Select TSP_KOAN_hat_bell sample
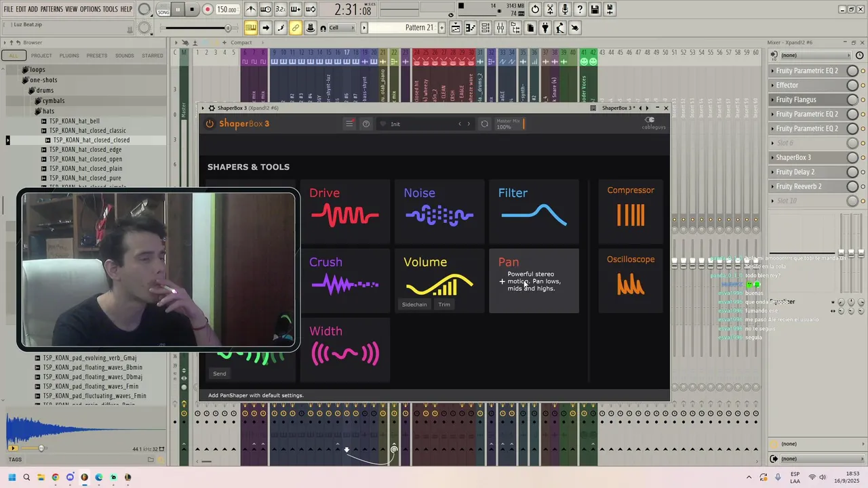868x488 pixels. (x=74, y=121)
